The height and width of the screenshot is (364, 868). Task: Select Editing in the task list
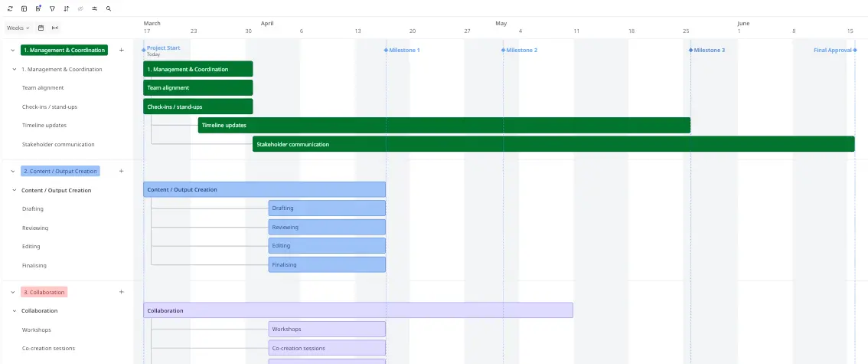click(x=31, y=247)
